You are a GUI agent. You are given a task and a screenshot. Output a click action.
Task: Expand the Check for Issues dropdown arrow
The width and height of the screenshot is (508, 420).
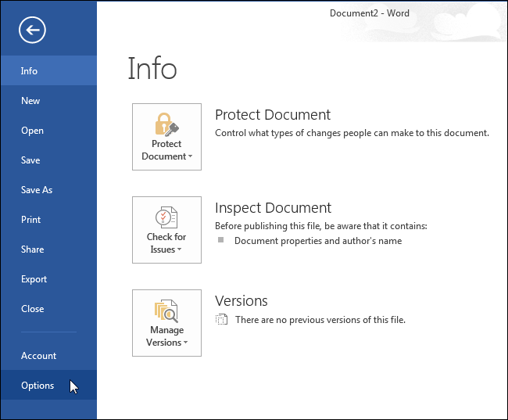pyautogui.click(x=180, y=250)
